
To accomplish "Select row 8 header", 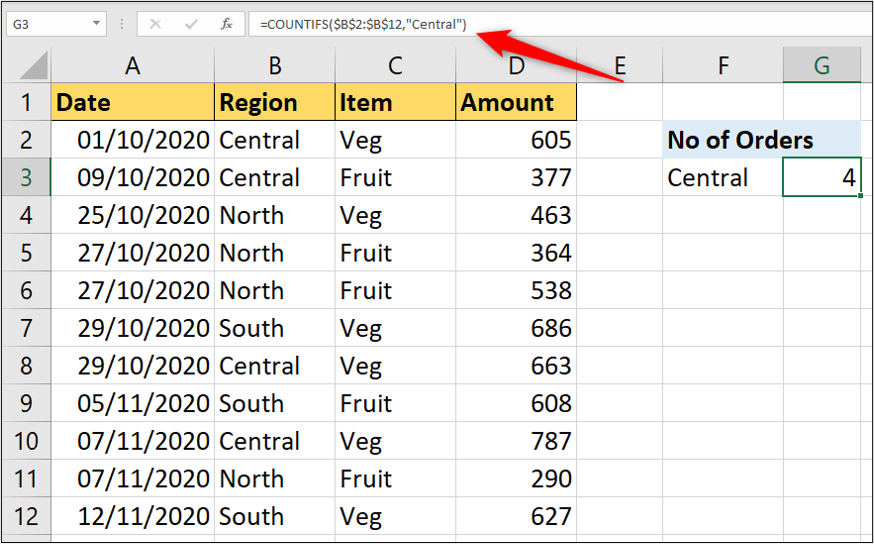I will pyautogui.click(x=26, y=366).
